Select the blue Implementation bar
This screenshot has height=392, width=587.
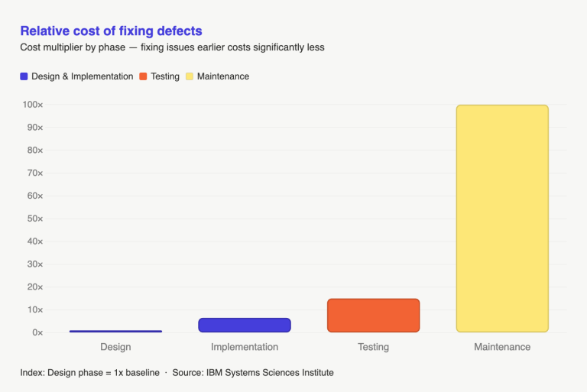pos(245,325)
